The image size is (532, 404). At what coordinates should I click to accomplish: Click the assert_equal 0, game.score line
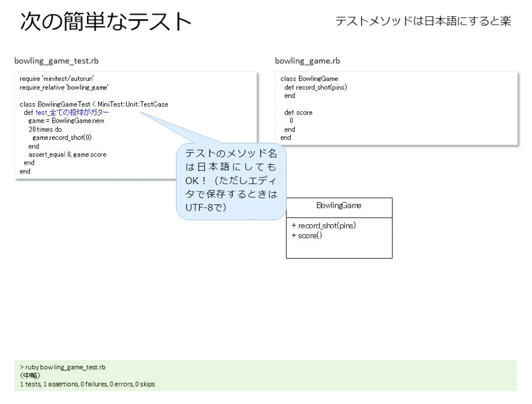coord(67,154)
